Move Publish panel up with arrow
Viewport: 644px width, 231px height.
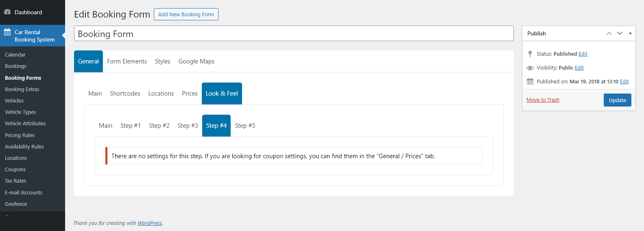coord(609,33)
